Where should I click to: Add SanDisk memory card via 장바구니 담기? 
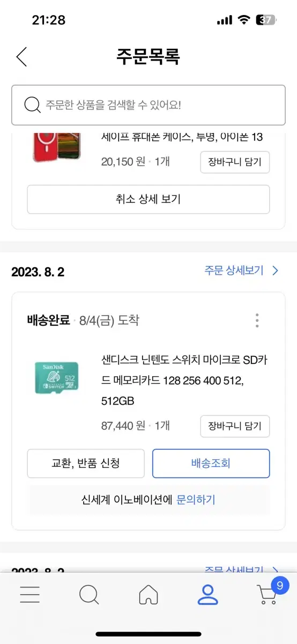[235, 426]
